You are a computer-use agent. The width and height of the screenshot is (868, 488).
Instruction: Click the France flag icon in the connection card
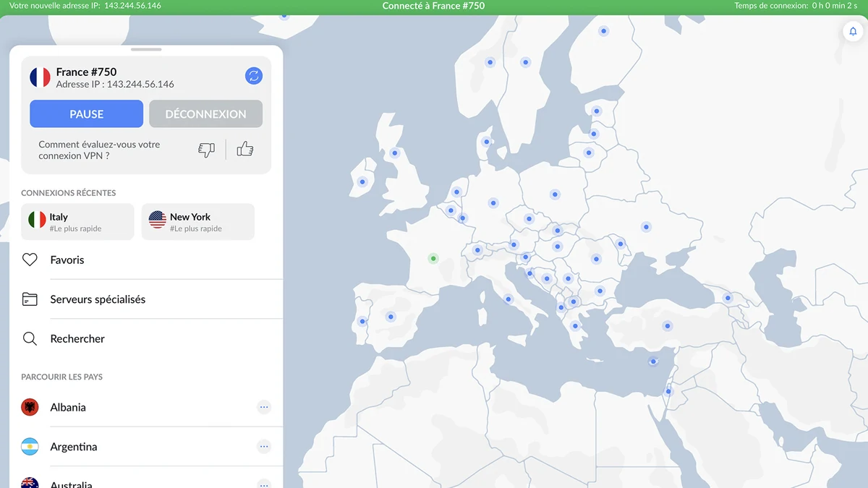tap(40, 77)
